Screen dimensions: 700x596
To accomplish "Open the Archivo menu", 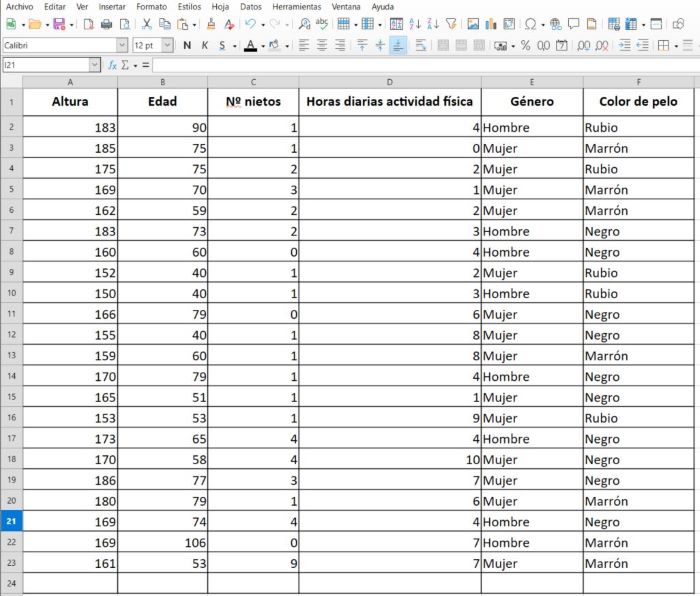I will click(19, 7).
